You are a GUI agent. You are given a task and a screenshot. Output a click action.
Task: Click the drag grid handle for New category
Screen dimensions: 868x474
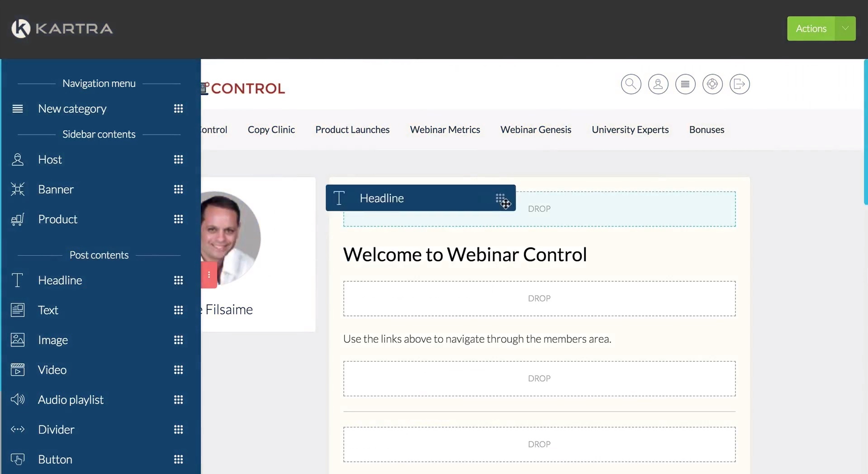pos(179,109)
